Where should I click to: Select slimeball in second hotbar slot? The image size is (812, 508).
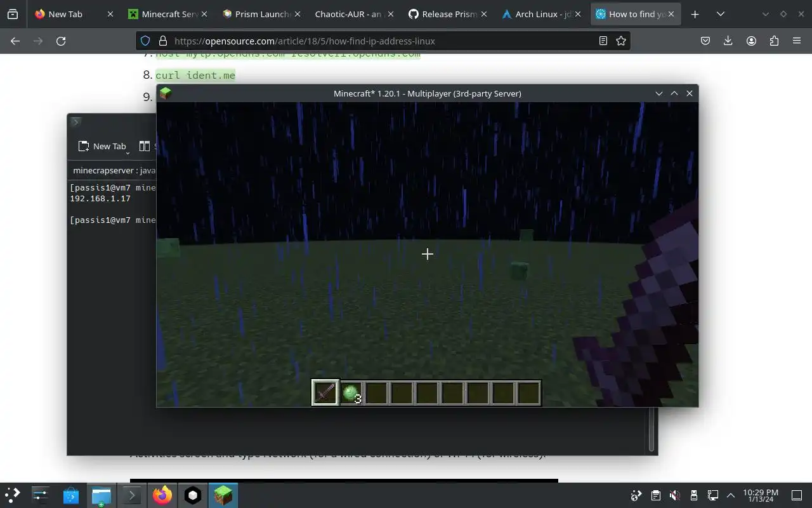[x=351, y=393]
